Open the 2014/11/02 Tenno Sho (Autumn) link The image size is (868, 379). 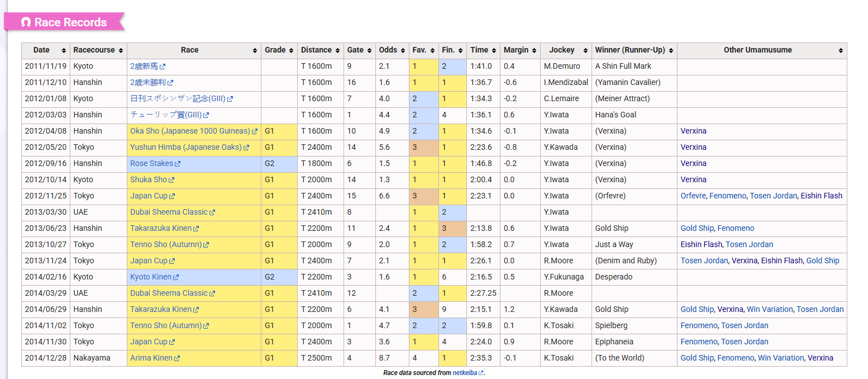pos(169,325)
